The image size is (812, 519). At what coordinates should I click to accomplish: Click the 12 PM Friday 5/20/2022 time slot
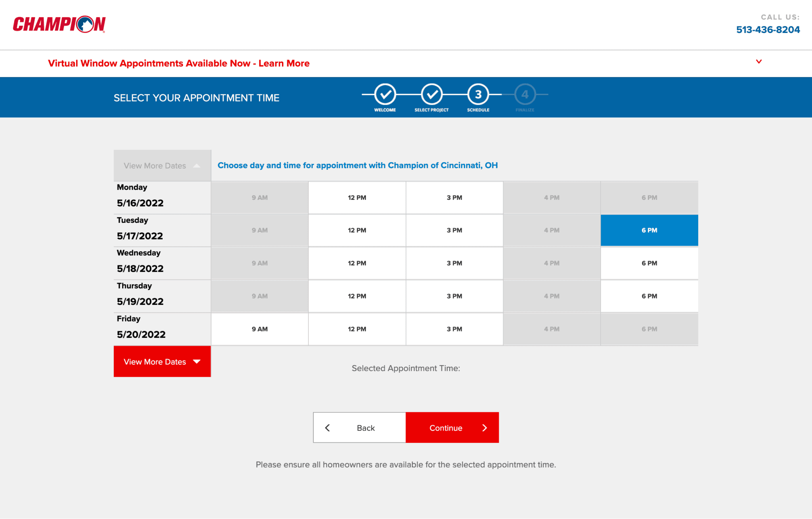[x=357, y=329]
